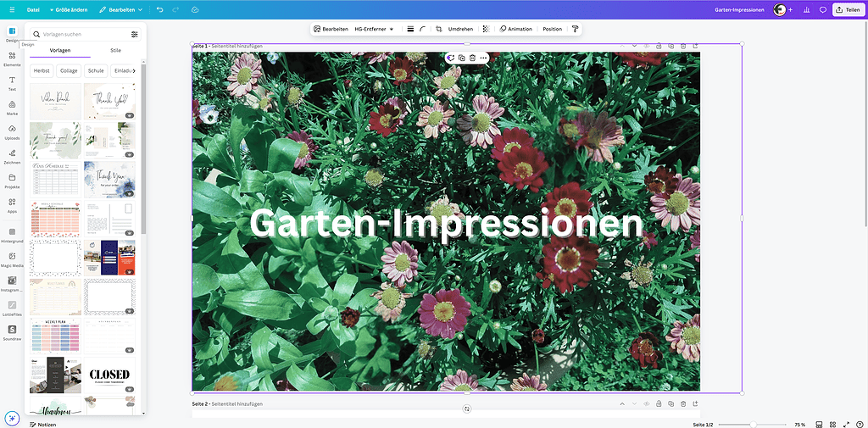Toggle page 1 visibility eye icon
This screenshot has width=868, height=428.
click(x=646, y=46)
